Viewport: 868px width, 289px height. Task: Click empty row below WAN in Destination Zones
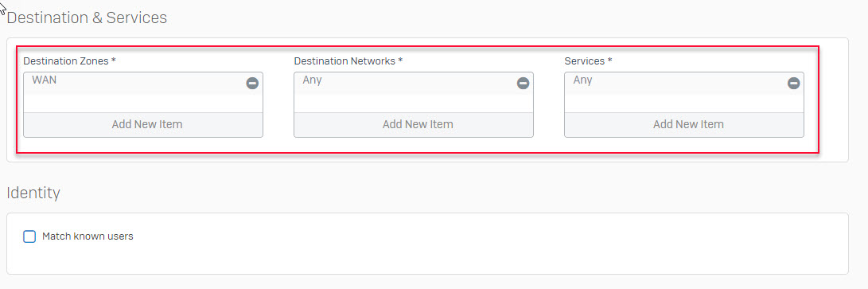point(143,103)
